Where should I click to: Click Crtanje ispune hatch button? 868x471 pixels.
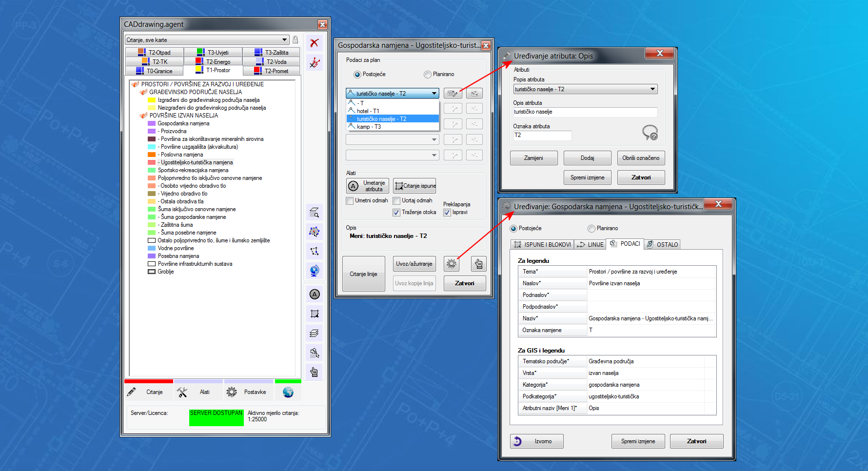(414, 186)
